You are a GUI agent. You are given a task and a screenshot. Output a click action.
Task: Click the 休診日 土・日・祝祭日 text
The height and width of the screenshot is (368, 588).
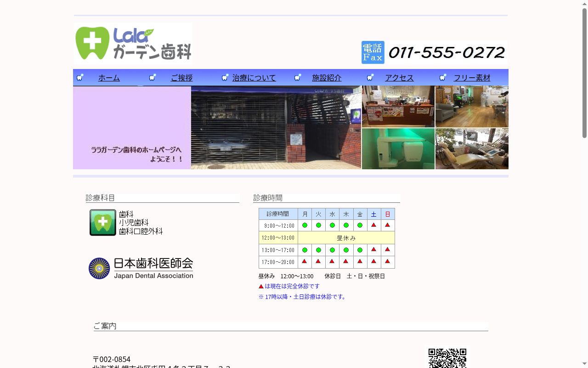tap(355, 276)
